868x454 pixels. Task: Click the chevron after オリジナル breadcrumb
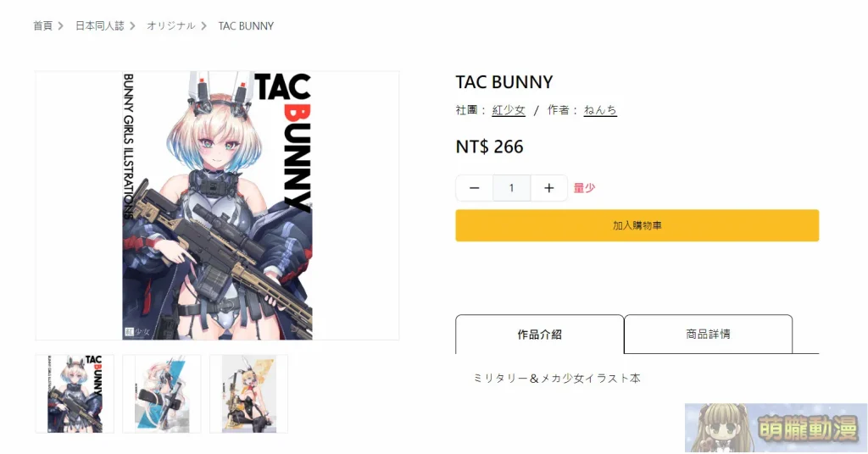click(203, 26)
